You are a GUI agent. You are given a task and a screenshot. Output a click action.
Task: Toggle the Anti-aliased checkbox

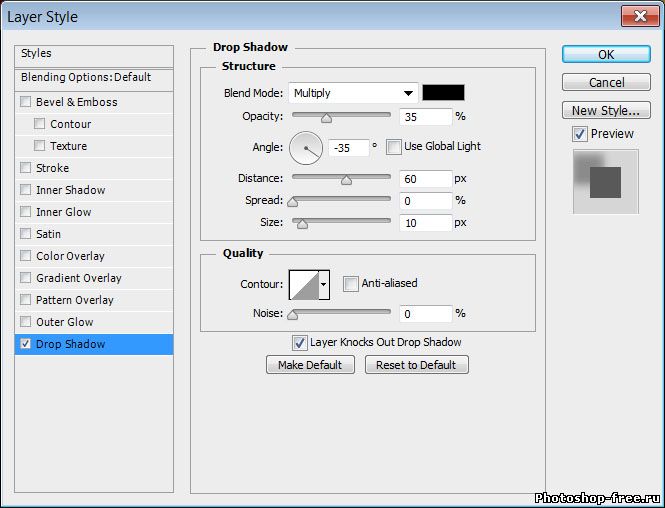click(351, 284)
